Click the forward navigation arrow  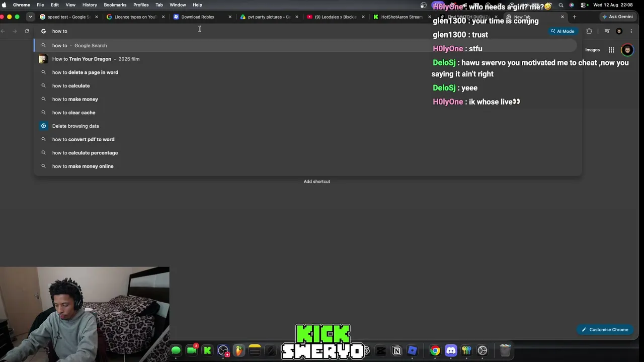[x=15, y=31]
